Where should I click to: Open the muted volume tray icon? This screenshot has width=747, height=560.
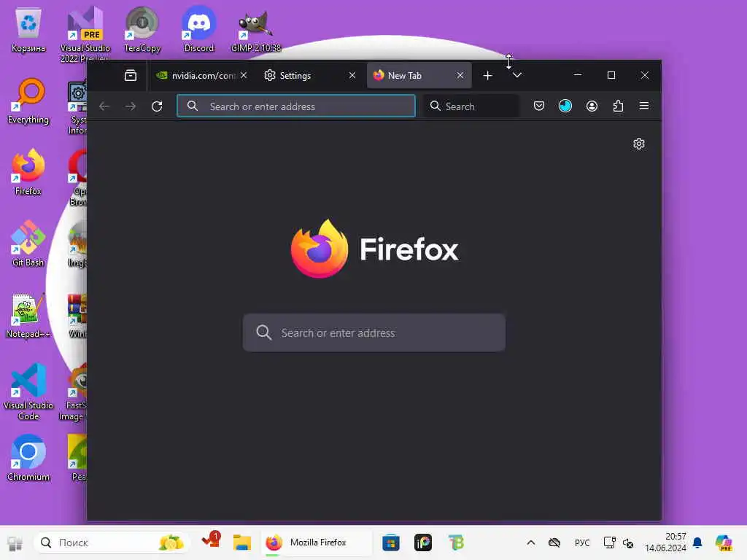pyautogui.click(x=628, y=543)
